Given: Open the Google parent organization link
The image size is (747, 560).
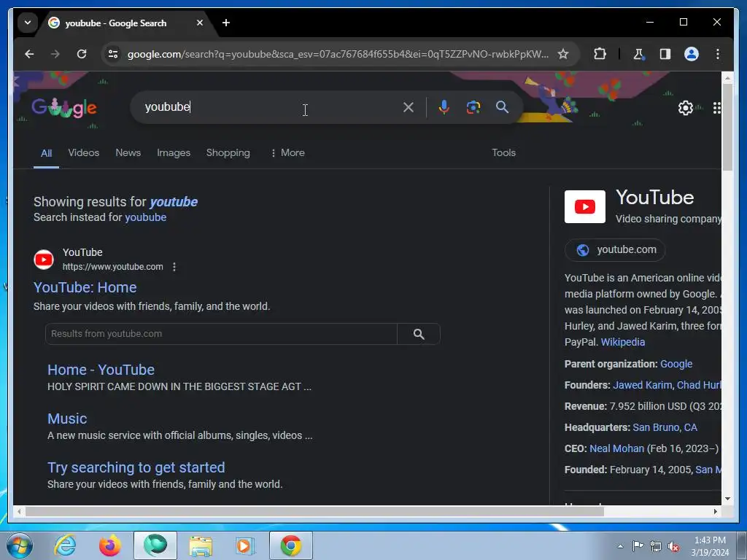Looking at the screenshot, I should 676,365.
